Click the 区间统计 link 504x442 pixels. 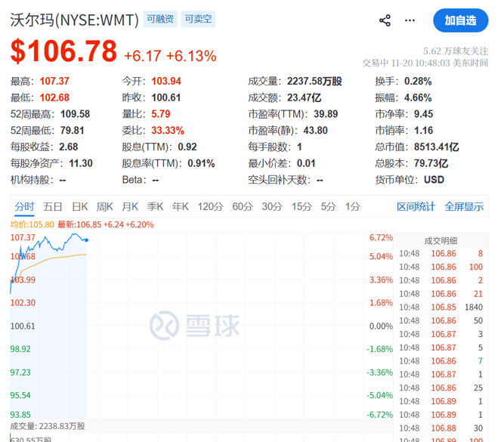[x=416, y=206]
